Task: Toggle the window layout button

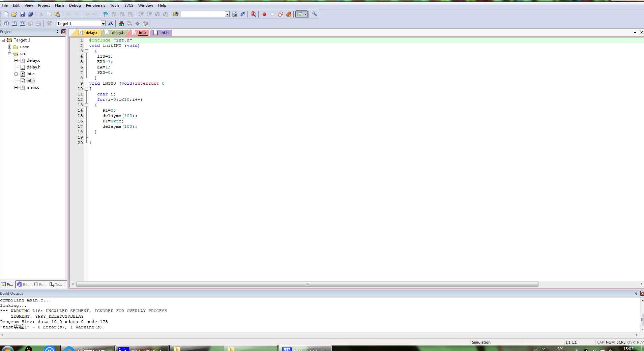Action: 300,14
